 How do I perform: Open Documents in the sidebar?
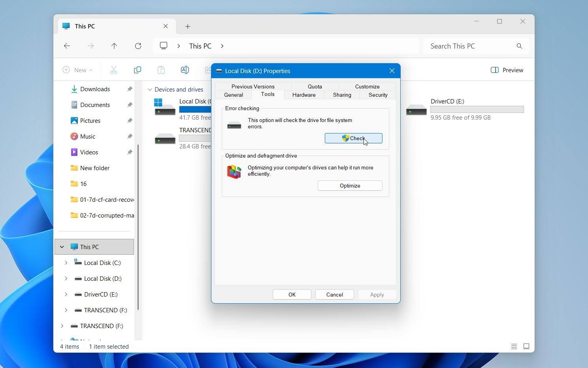click(95, 105)
